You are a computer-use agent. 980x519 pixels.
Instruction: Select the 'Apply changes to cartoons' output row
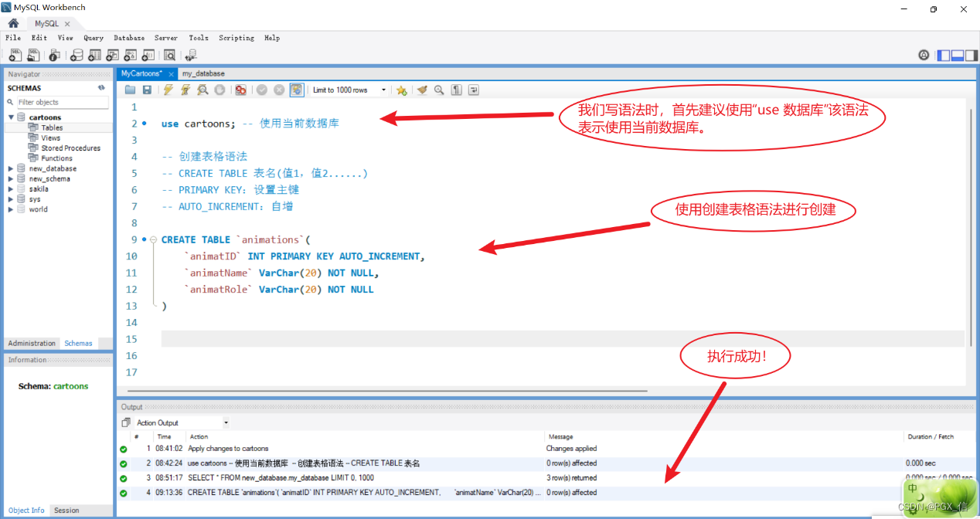pos(547,448)
